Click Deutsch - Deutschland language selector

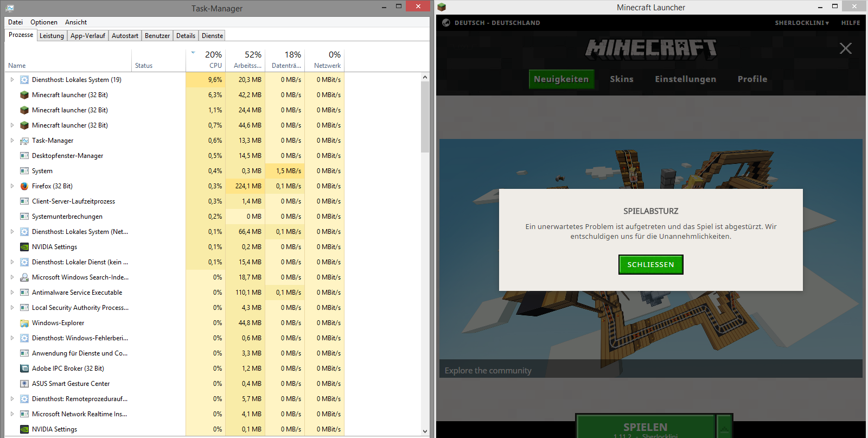(497, 23)
